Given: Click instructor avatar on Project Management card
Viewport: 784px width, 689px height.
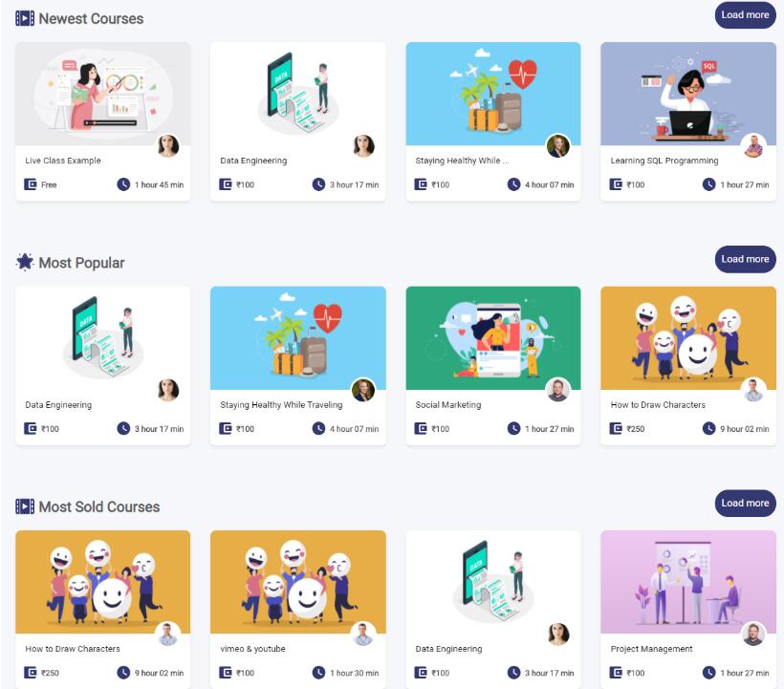Looking at the screenshot, I should (752, 634).
